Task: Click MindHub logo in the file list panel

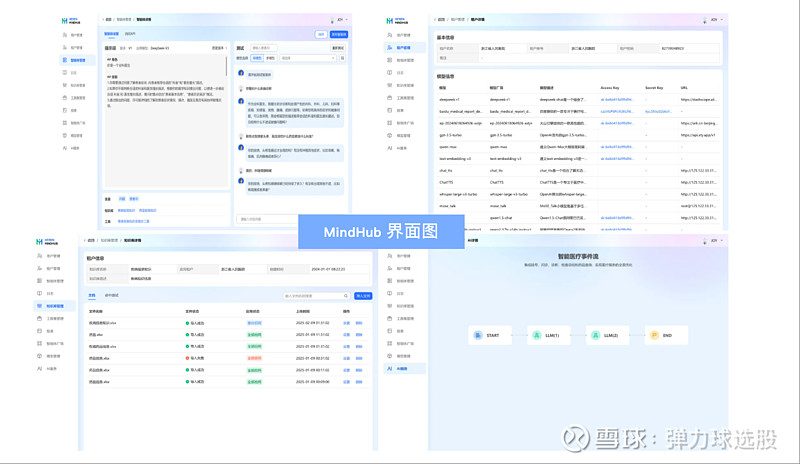Action: coord(47,241)
